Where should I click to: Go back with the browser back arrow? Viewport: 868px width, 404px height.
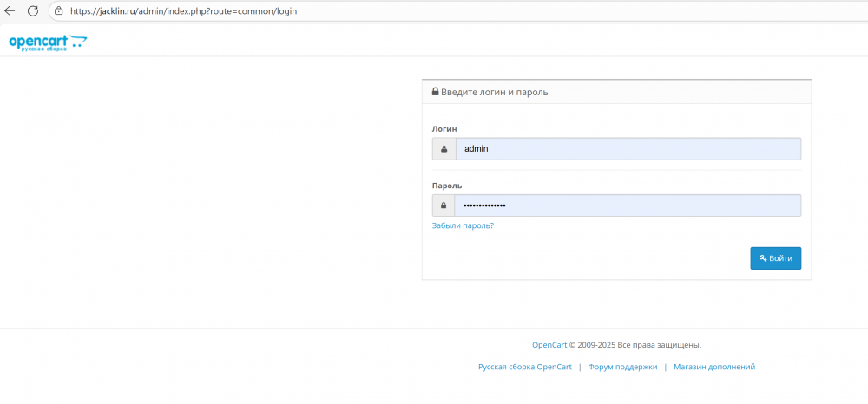point(10,10)
